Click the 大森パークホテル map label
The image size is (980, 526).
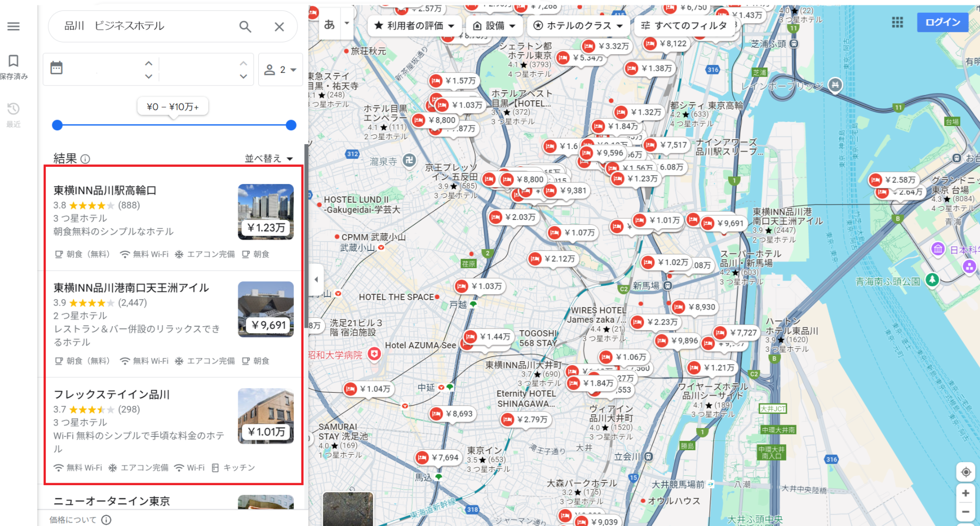[582, 483]
